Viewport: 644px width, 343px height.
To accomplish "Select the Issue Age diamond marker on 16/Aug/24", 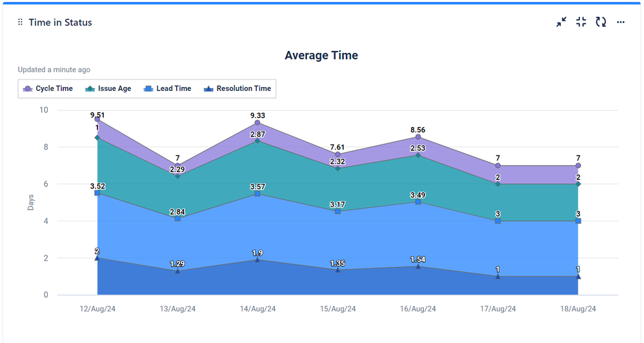I will pos(418,155).
